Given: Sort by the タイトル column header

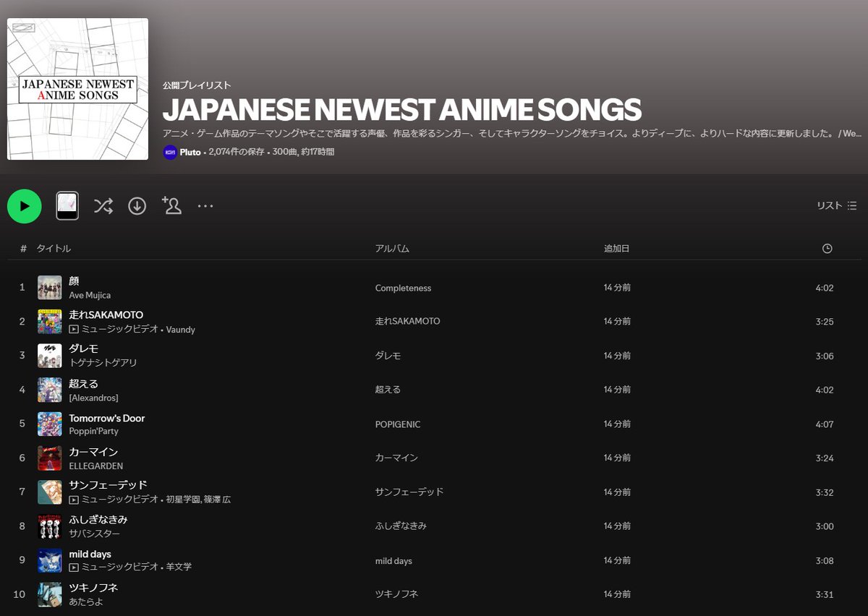Looking at the screenshot, I should point(54,249).
